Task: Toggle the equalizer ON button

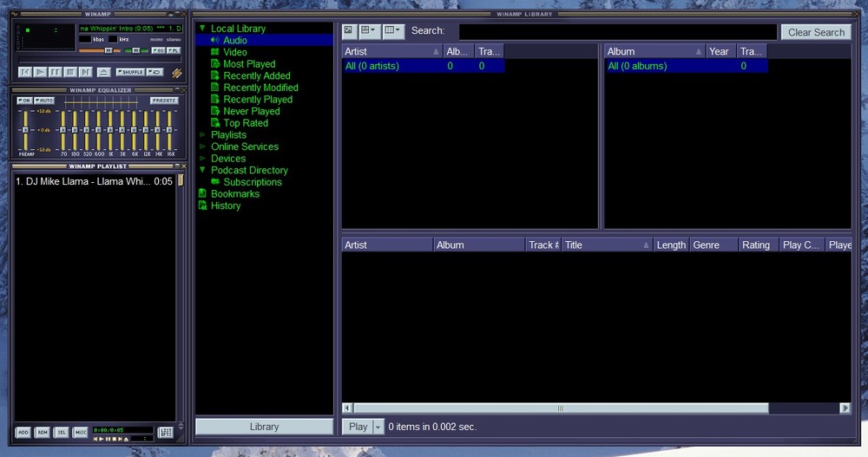Action: tap(24, 101)
